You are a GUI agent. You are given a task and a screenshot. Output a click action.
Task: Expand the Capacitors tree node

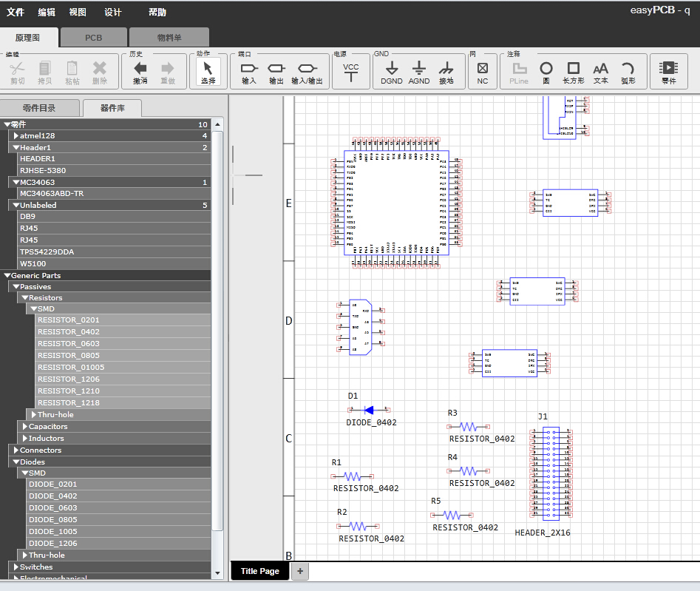click(x=25, y=427)
